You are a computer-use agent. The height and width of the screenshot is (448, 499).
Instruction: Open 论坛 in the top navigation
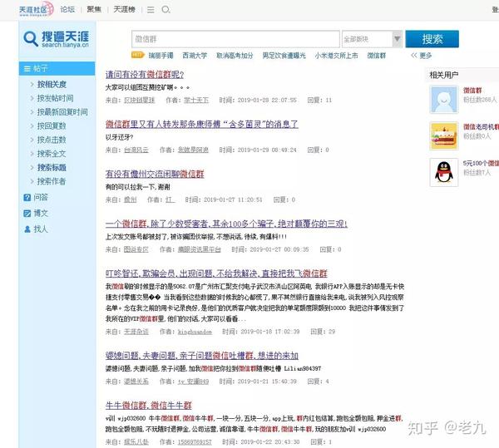(x=67, y=9)
